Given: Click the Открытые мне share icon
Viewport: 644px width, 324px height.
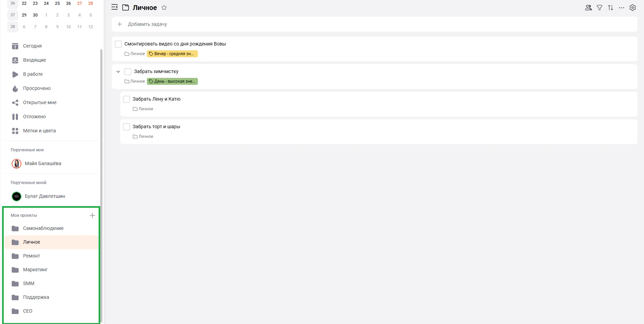Looking at the screenshot, I should (x=15, y=102).
